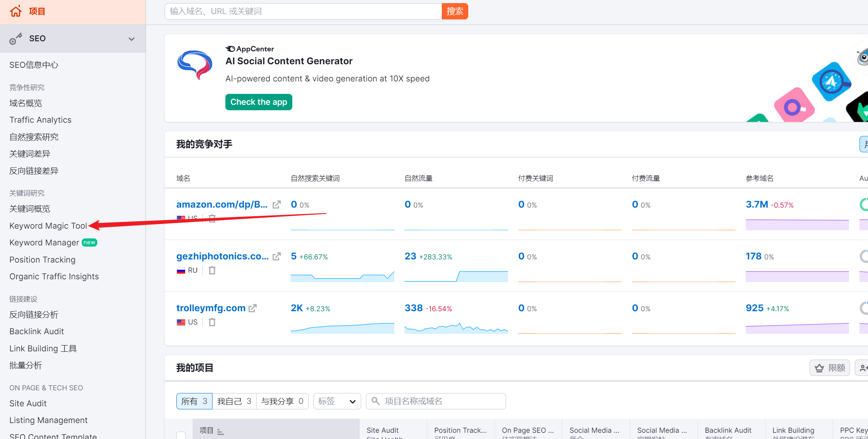Switch to the 我自己 tab
Viewport: 868px width, 439px height.
(234, 401)
